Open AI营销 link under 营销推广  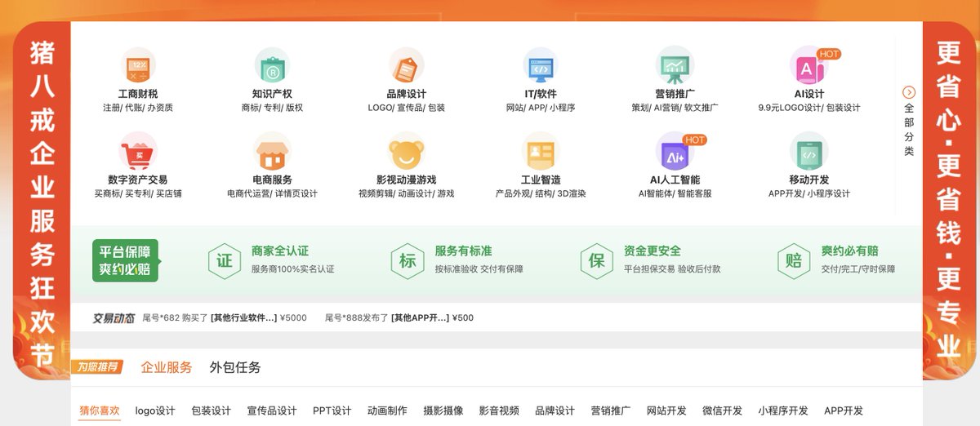pyautogui.click(x=667, y=108)
